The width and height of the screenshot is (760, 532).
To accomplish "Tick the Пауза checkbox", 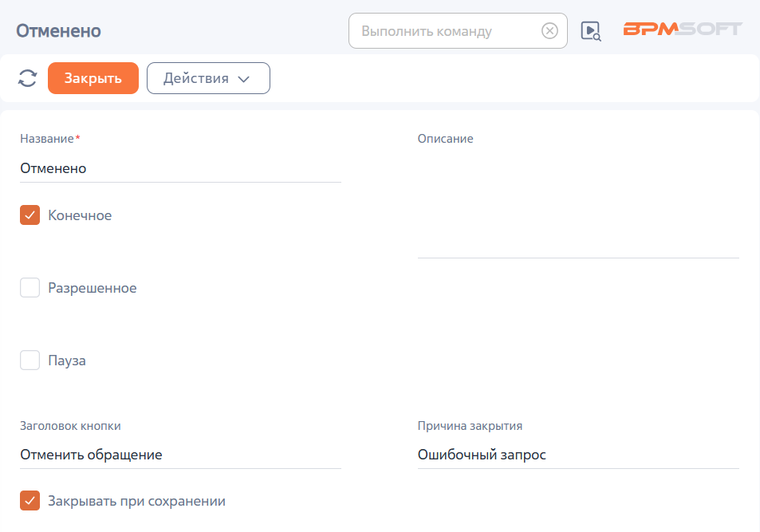I will coord(30,361).
